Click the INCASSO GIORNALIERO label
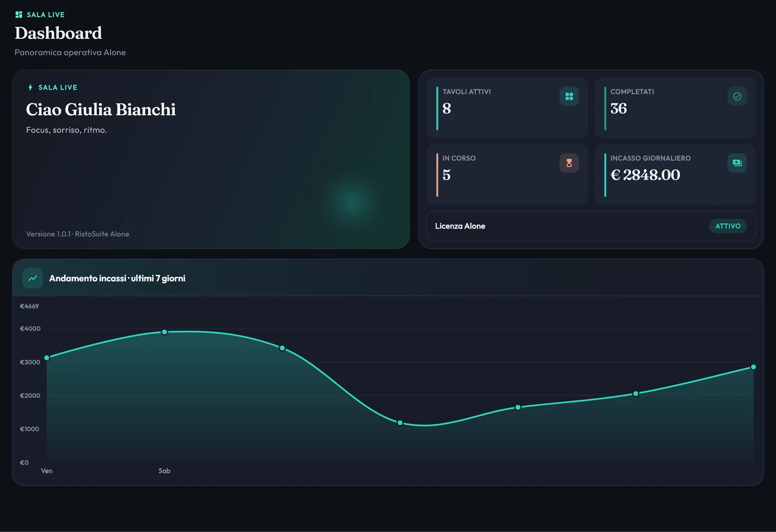Screen dimensions: 776x532 click(650, 158)
